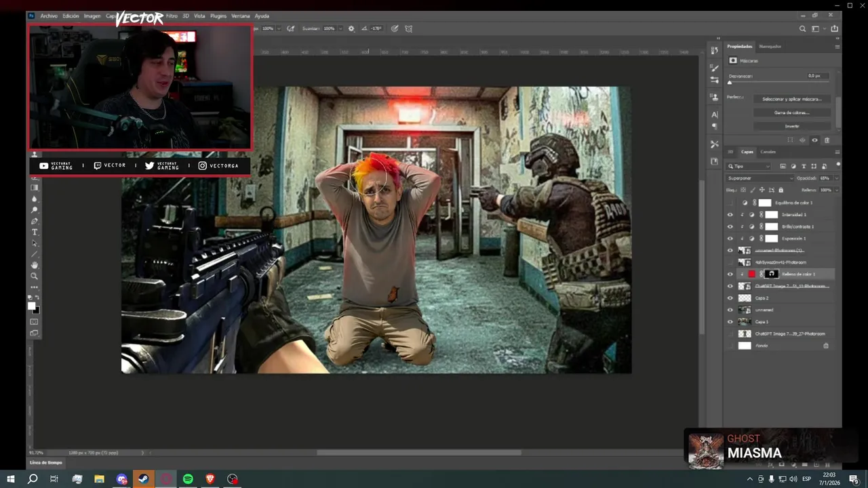Lock layer position move icon
The width and height of the screenshot is (868, 488).
(x=762, y=190)
